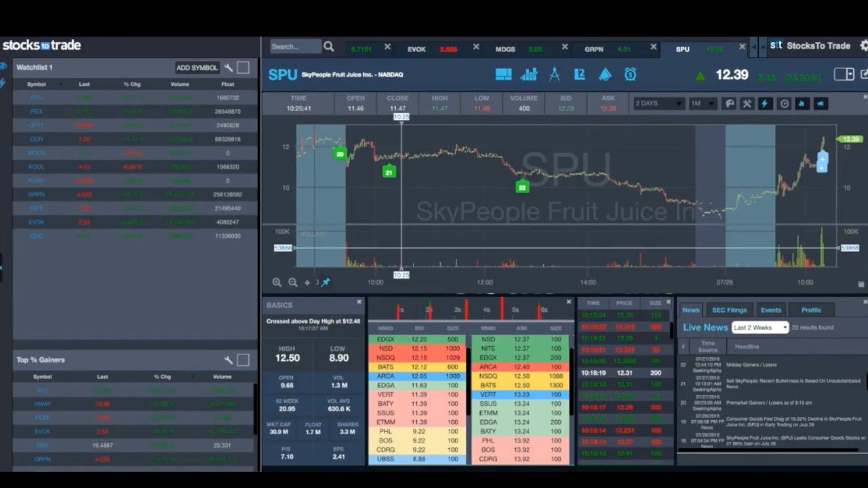Select the drawing compass tool icon
Image resolution: width=868 pixels, height=488 pixels.
(554, 75)
